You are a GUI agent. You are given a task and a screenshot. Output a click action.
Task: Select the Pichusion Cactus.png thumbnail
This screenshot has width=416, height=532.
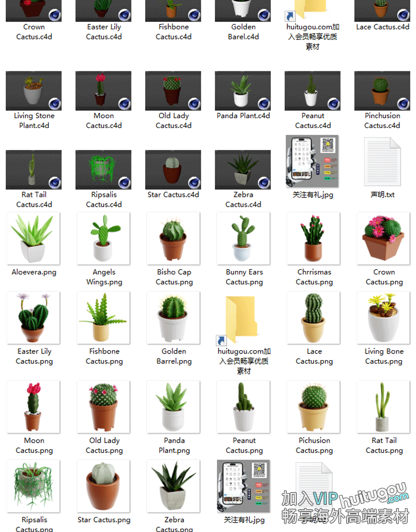click(313, 407)
